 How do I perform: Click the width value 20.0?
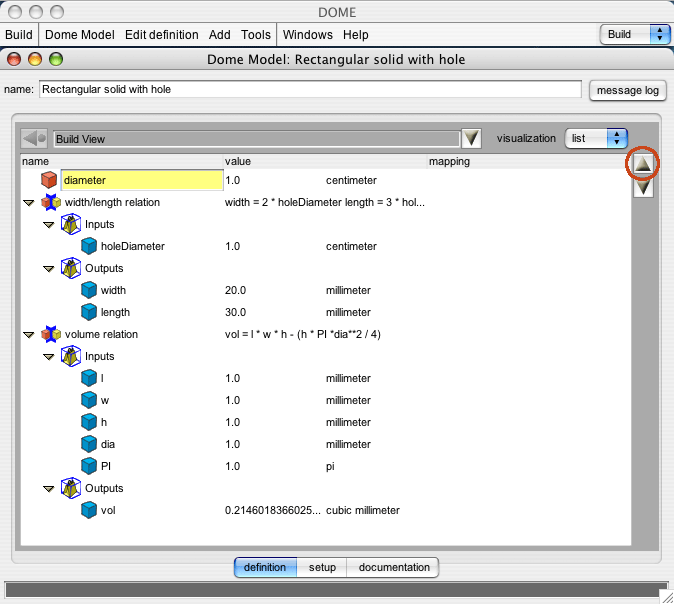pyautogui.click(x=236, y=290)
